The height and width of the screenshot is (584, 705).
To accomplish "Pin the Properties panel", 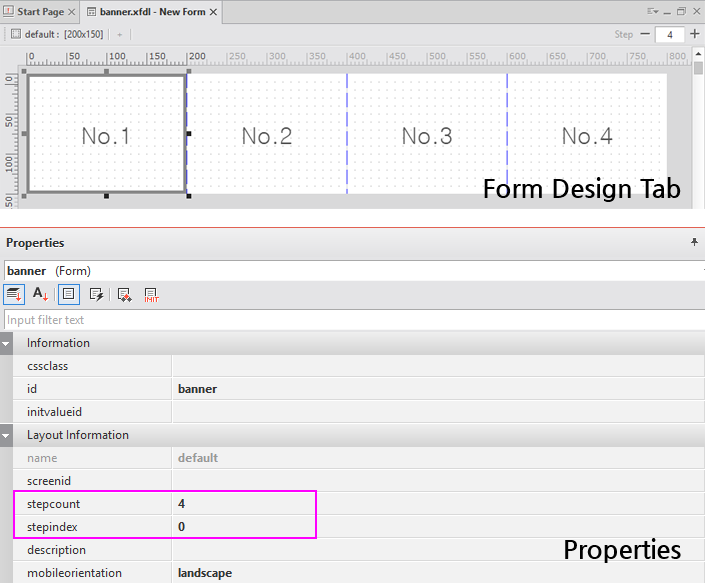I will coord(694,242).
